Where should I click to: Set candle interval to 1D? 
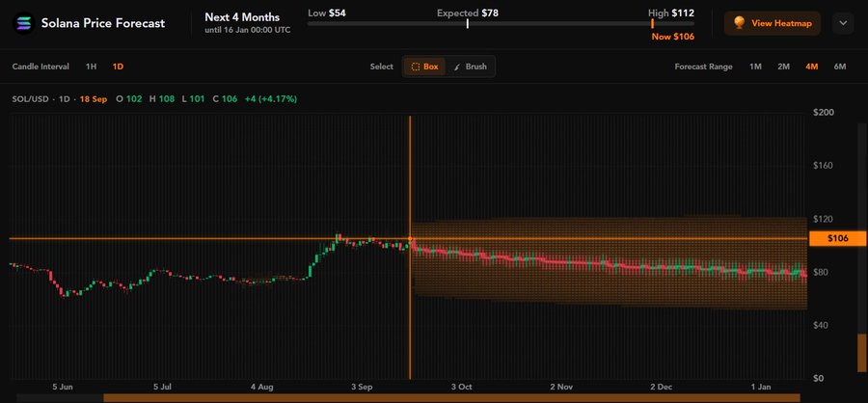pos(118,67)
